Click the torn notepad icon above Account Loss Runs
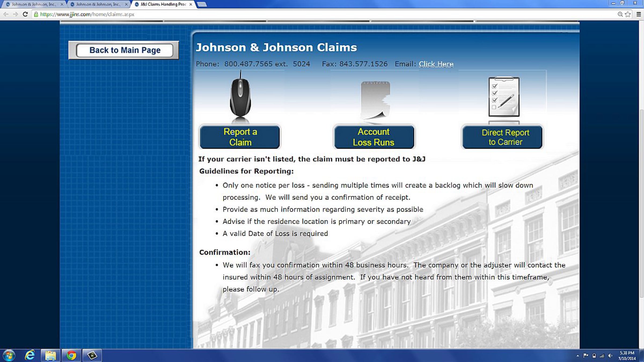This screenshot has width=644, height=362. pyautogui.click(x=375, y=100)
